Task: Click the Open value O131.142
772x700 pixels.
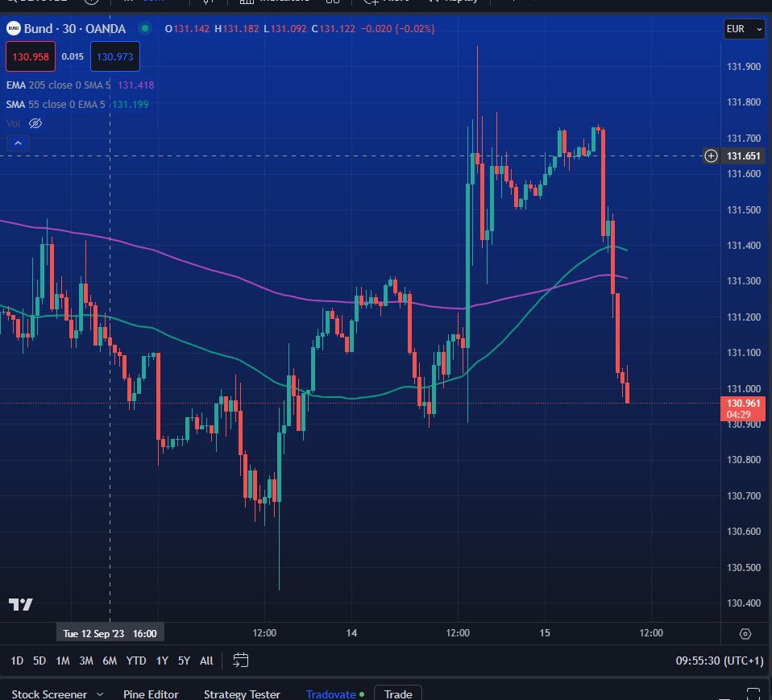Action: tap(187, 28)
